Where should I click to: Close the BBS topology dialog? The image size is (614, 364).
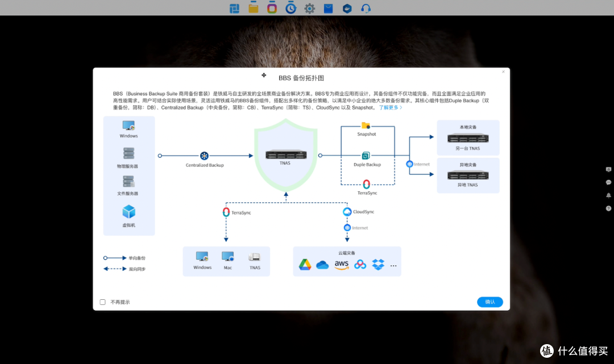coord(503,72)
